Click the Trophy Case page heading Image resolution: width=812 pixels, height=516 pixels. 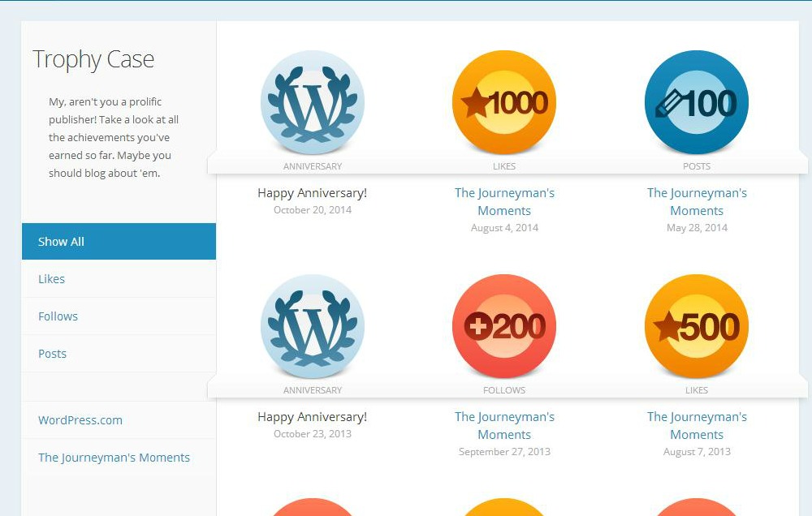(93, 59)
